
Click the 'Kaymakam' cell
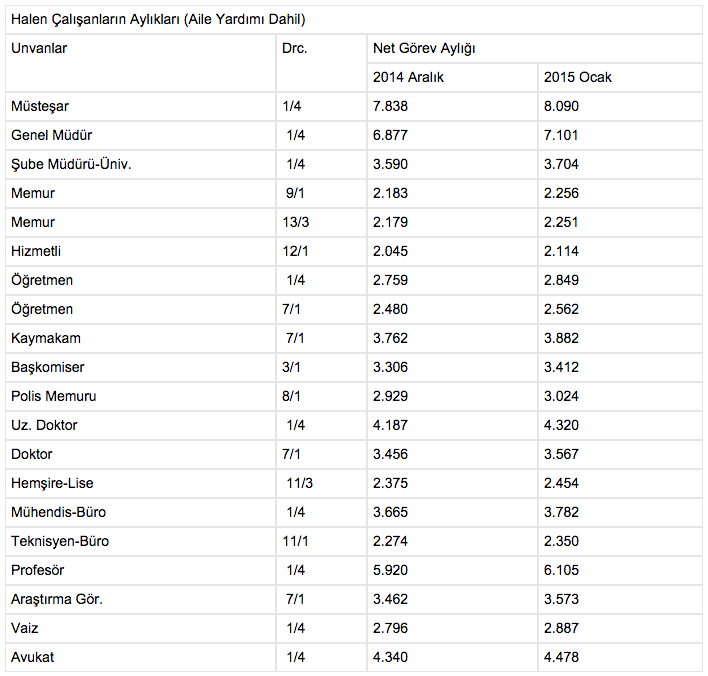[46, 338]
